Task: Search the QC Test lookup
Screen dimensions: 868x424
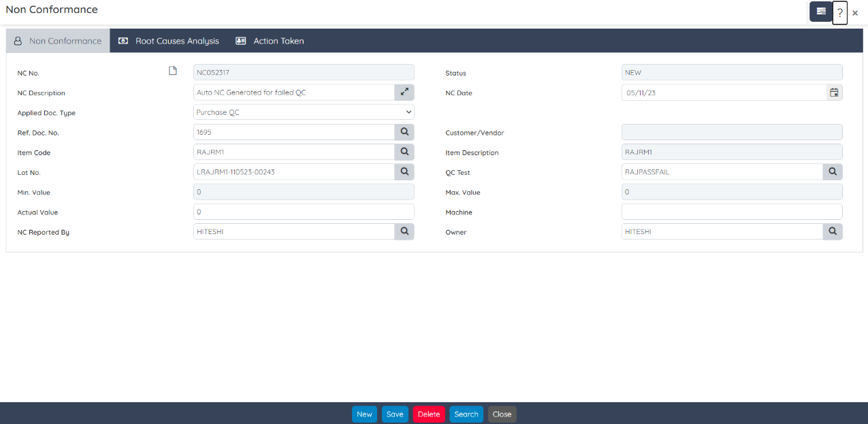Action: click(x=832, y=172)
